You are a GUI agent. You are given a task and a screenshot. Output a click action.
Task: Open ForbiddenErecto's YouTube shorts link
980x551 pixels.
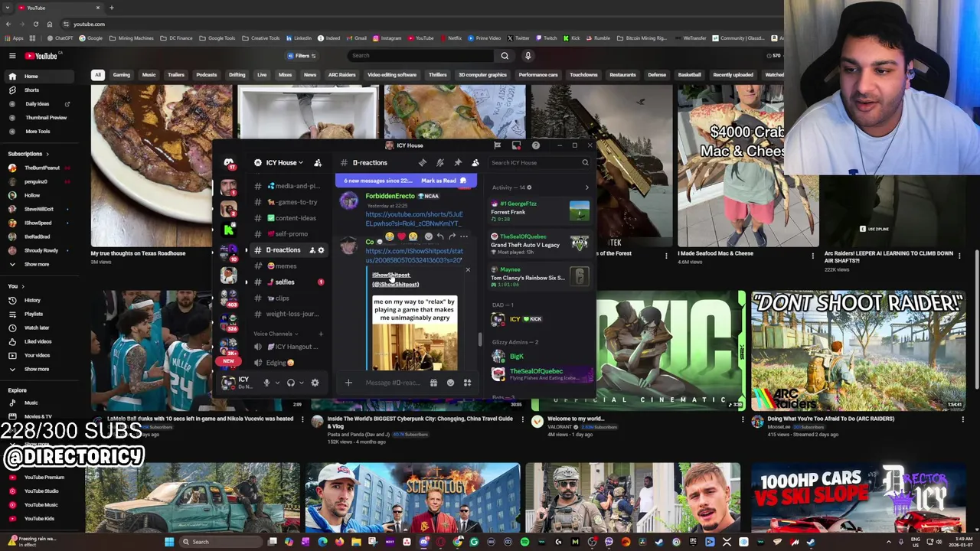(x=414, y=219)
